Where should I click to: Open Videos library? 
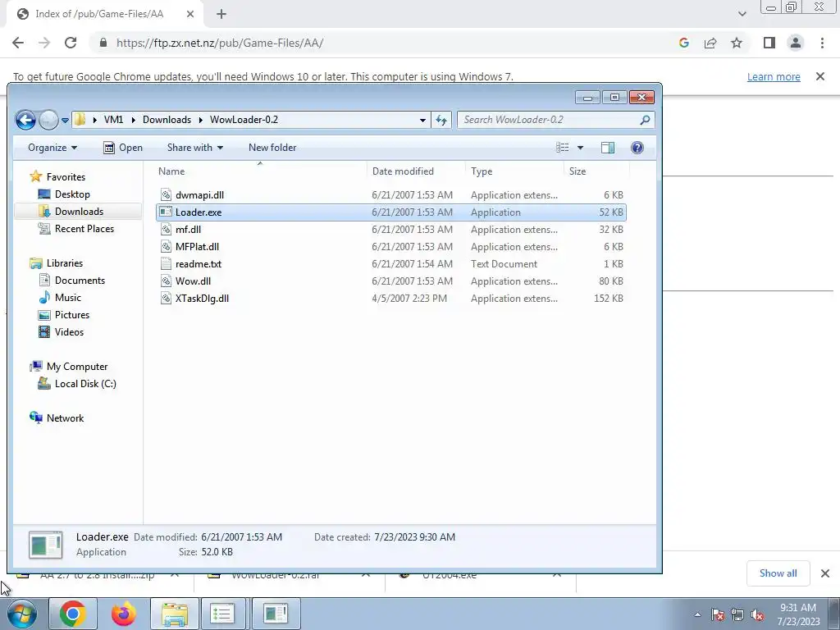[61, 331]
